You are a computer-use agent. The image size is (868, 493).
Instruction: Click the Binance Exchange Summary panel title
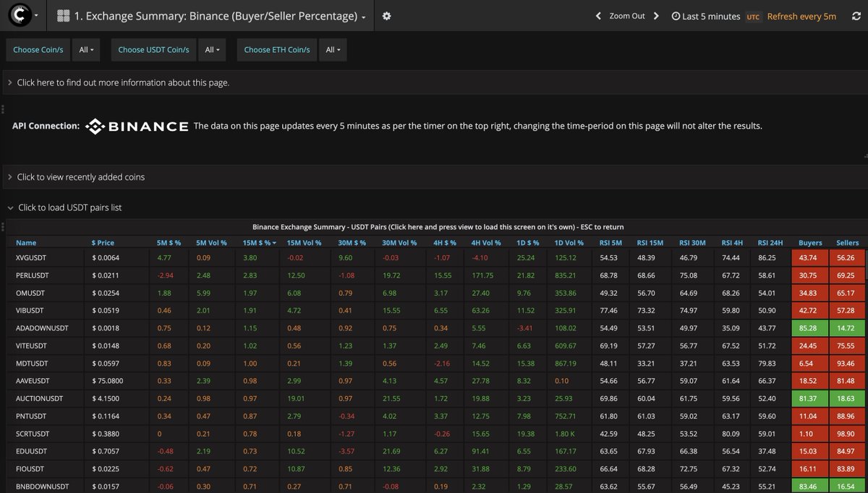pos(437,227)
